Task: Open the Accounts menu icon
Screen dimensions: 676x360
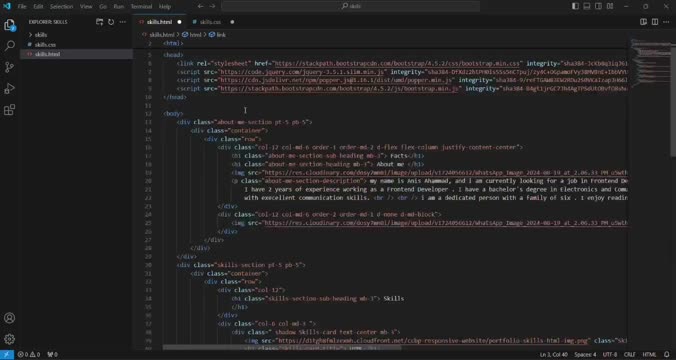Action: [x=9, y=318]
